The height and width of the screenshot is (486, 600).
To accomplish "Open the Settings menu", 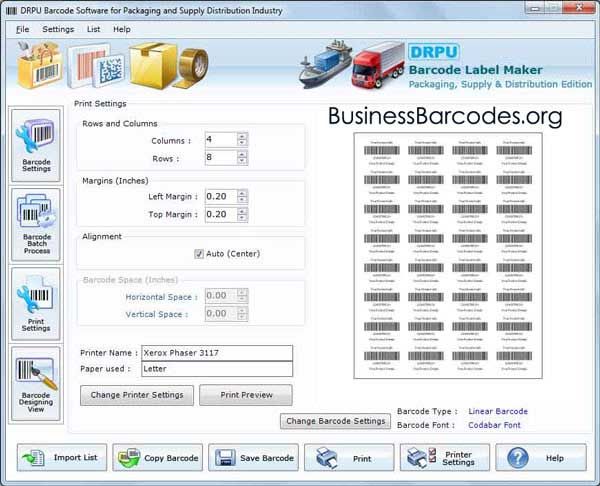I will click(58, 30).
